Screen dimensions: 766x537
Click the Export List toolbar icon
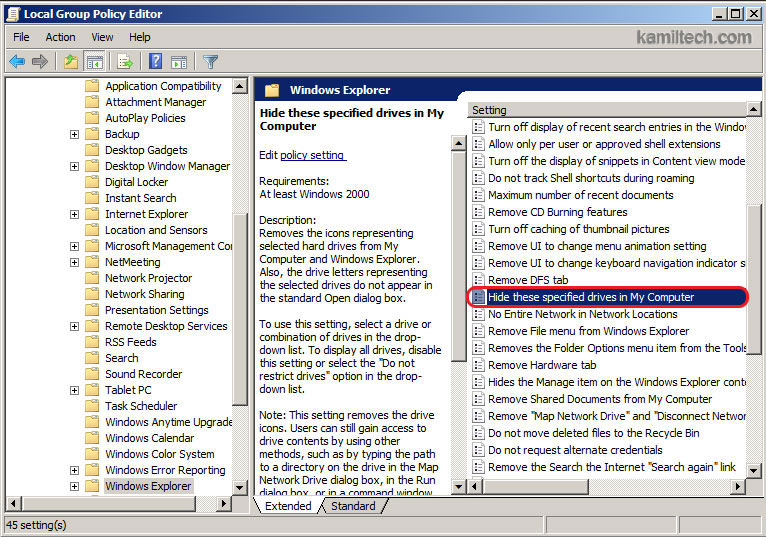[125, 62]
